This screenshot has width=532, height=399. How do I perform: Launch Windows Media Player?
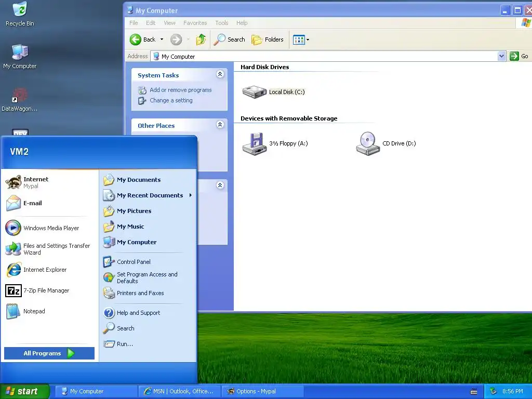[x=49, y=228]
